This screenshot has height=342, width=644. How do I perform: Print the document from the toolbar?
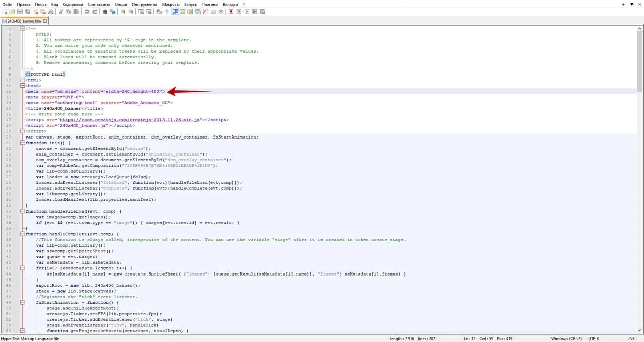click(x=50, y=12)
